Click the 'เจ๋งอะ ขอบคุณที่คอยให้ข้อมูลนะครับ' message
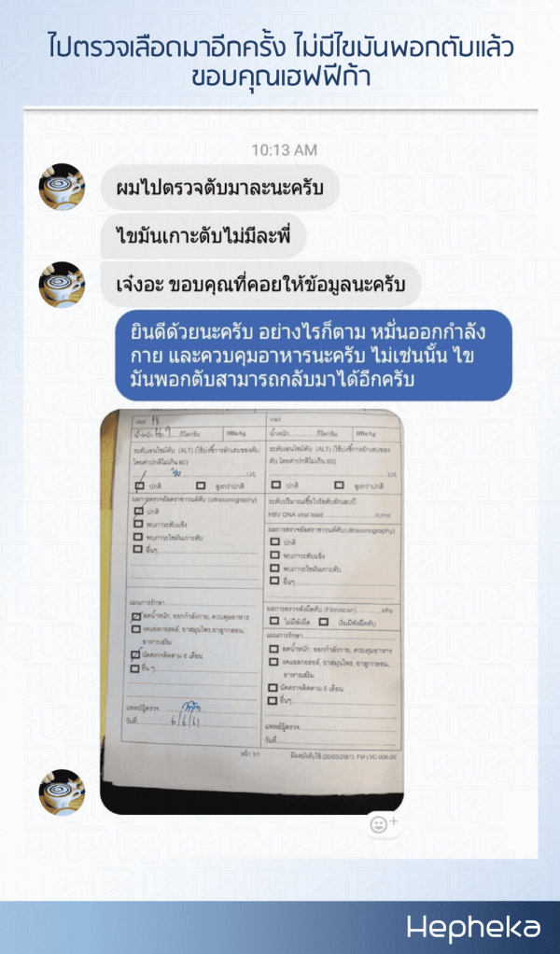The image size is (560, 954). [x=260, y=284]
